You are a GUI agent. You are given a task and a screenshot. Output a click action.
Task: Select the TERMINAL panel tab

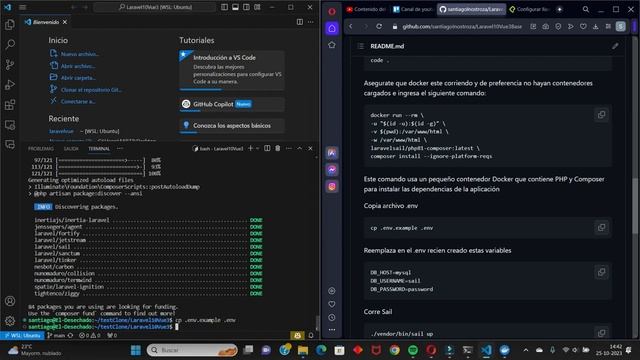click(99, 149)
